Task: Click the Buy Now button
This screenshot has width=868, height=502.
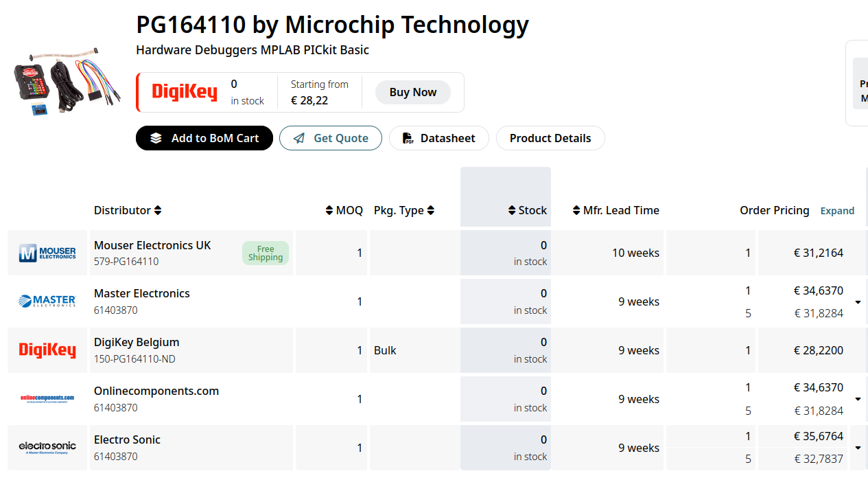Action: tap(413, 92)
